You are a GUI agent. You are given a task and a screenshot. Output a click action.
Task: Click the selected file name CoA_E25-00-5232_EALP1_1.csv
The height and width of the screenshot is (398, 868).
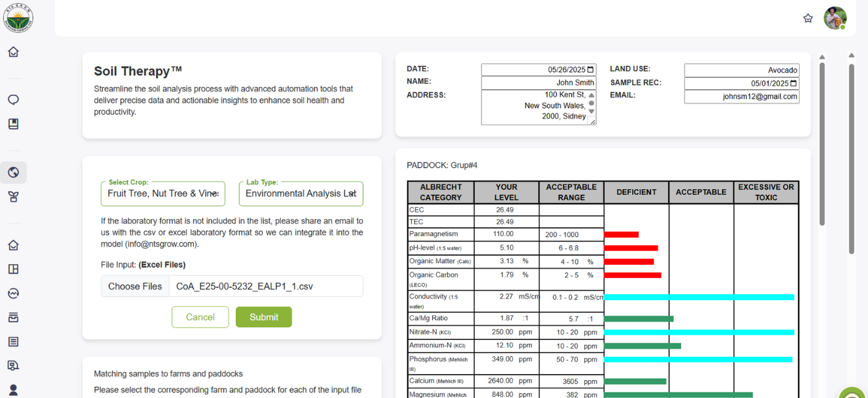tap(244, 286)
